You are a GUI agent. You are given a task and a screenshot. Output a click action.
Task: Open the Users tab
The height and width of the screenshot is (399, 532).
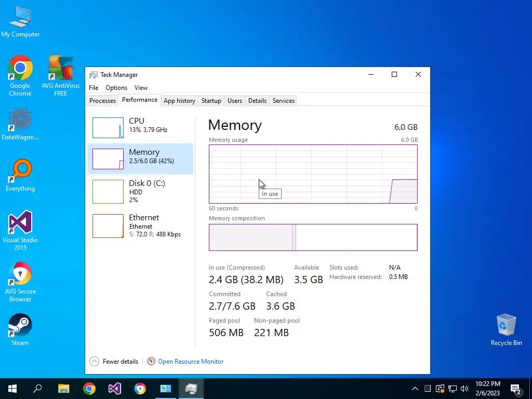pos(235,101)
